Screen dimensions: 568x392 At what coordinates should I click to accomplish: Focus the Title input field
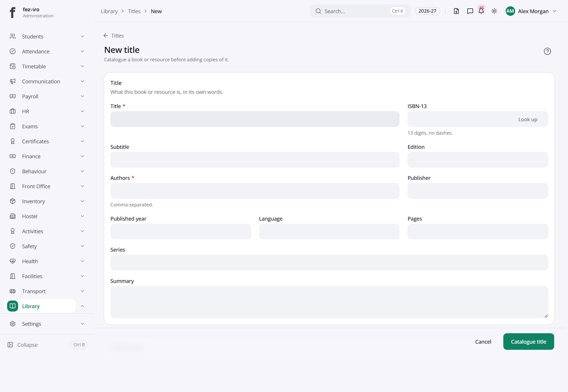[255, 119]
